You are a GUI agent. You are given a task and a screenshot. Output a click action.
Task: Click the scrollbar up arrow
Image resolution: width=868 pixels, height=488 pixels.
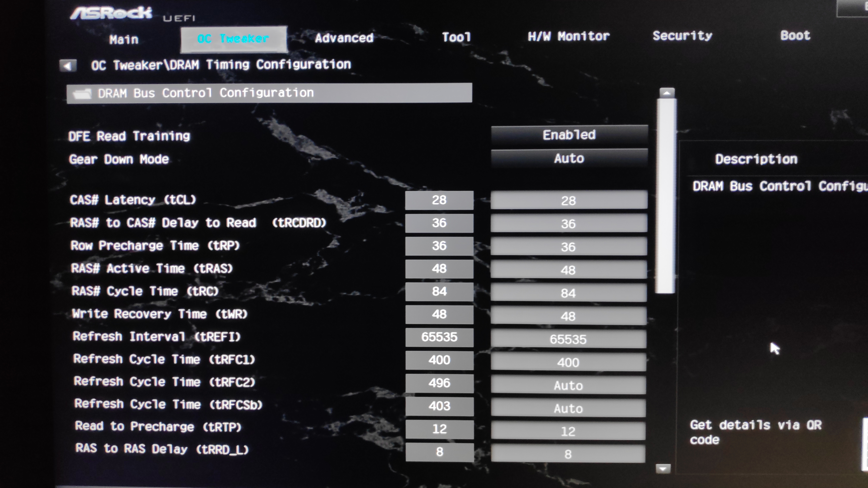[666, 93]
